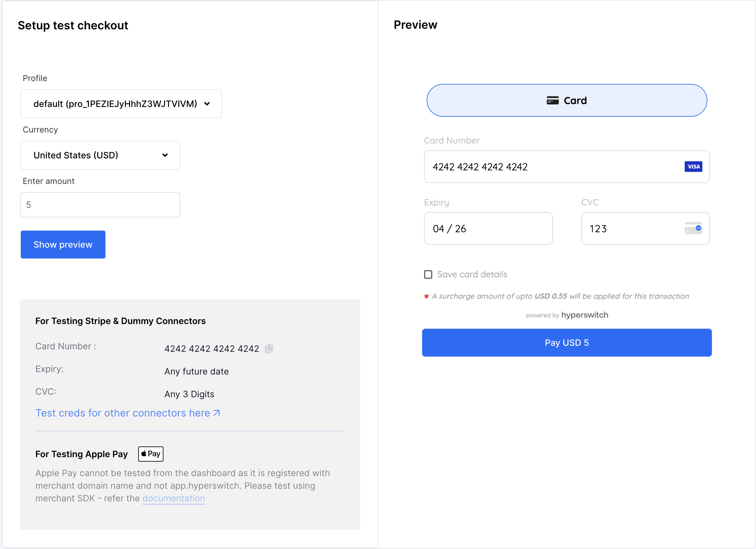Click the CVC card hint icon
Viewport: 756px width, 549px height.
(x=694, y=228)
